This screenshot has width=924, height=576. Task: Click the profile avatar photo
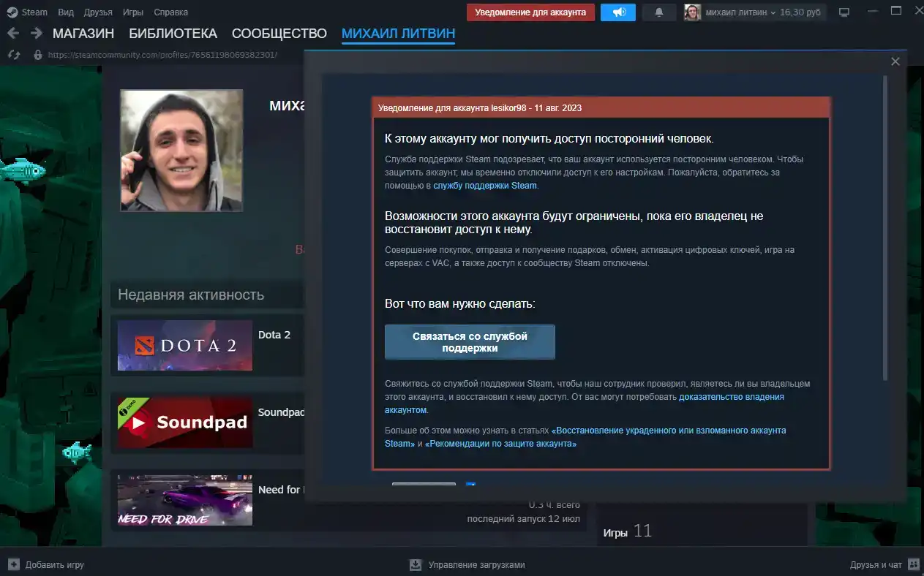pos(181,151)
